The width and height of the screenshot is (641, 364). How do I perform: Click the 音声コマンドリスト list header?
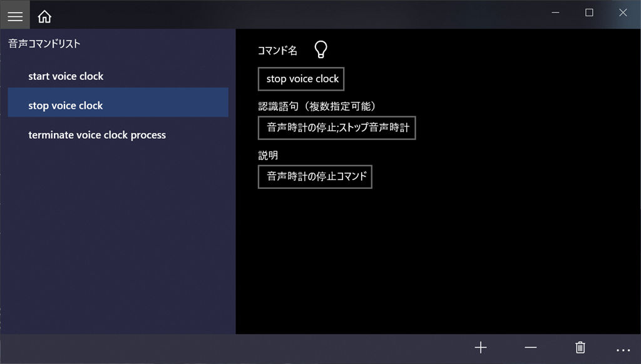(44, 44)
